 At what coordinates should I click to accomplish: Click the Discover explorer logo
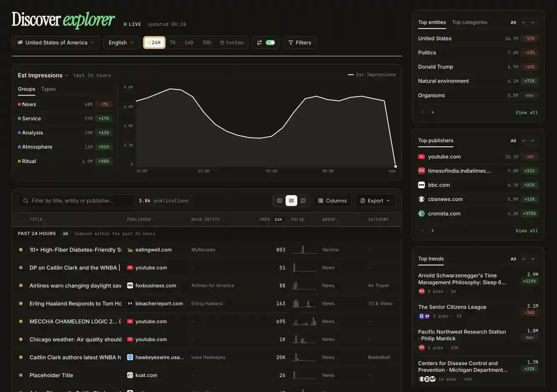pos(63,20)
